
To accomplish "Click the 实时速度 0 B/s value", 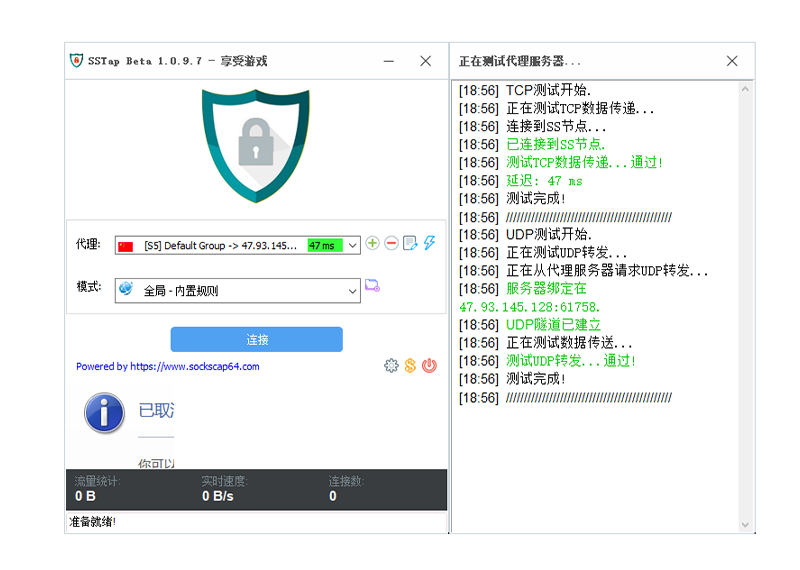I will pyautogui.click(x=218, y=496).
